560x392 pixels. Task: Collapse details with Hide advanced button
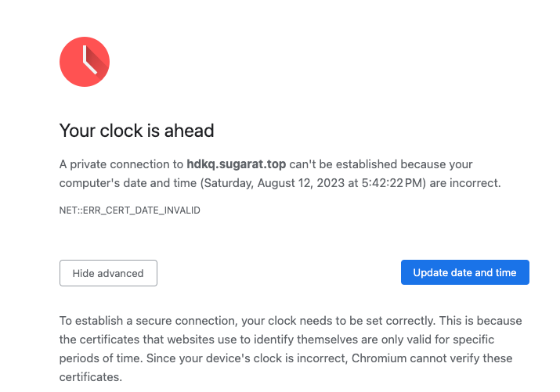pos(108,273)
